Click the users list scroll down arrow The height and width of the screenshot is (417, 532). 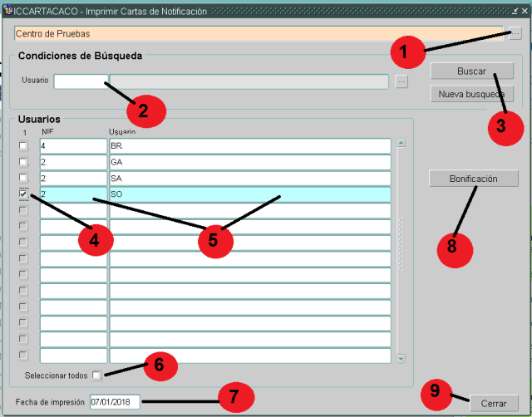pyautogui.click(x=401, y=358)
